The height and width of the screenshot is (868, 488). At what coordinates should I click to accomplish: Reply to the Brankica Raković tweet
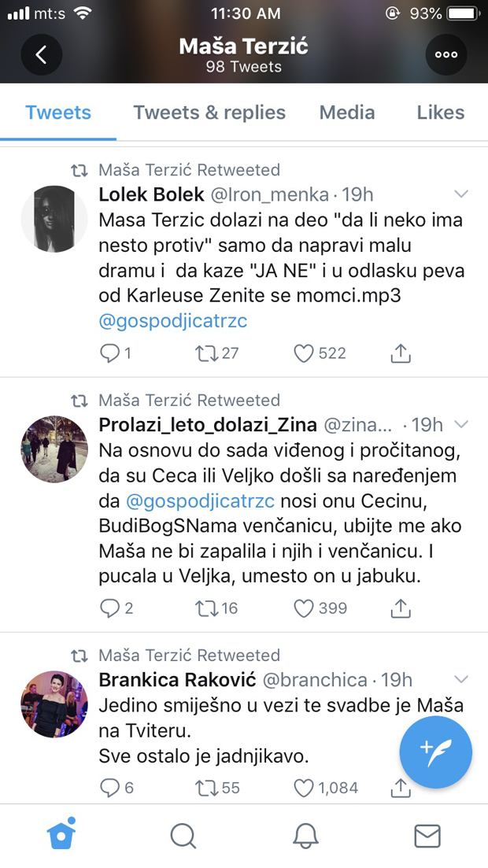[109, 787]
